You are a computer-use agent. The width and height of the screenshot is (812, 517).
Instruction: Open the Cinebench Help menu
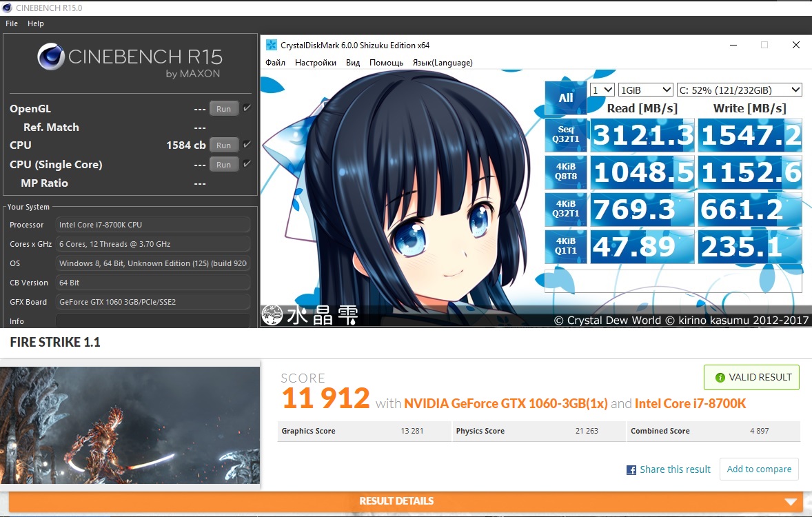point(36,23)
